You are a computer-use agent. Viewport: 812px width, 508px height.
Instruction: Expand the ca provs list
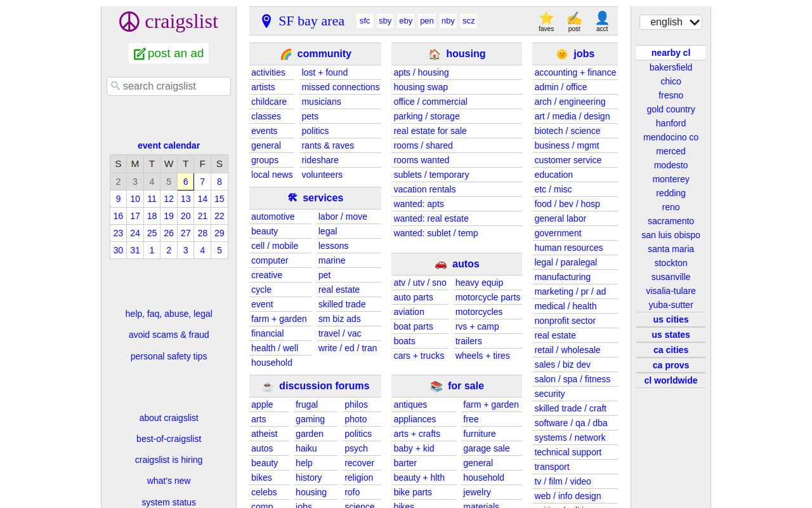point(671,365)
